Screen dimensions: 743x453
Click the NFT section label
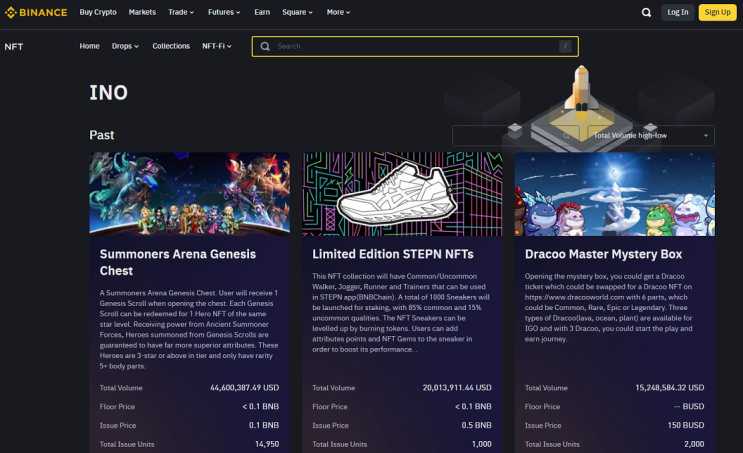click(x=14, y=46)
